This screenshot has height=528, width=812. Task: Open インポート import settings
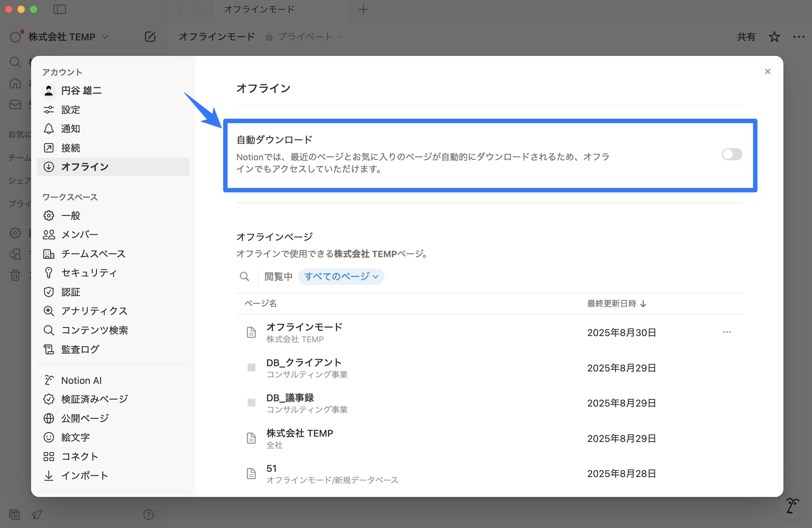tap(113, 476)
